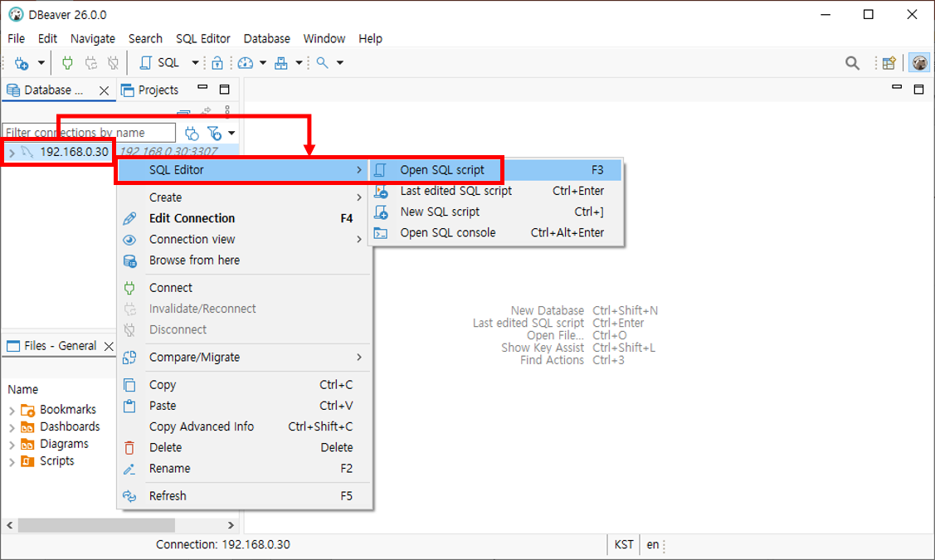Open the navigator view menu three dots
Viewport: 935px width, 560px height.
(x=227, y=110)
